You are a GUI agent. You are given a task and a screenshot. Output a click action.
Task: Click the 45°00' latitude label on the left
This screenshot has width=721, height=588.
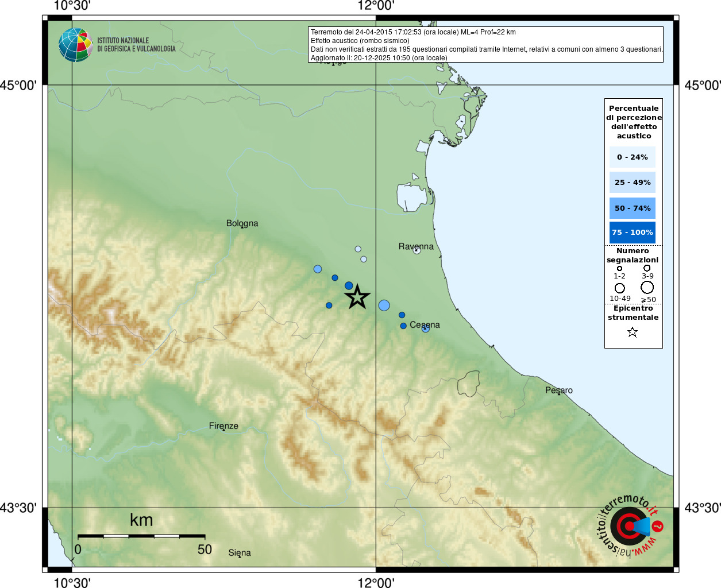tap(18, 85)
